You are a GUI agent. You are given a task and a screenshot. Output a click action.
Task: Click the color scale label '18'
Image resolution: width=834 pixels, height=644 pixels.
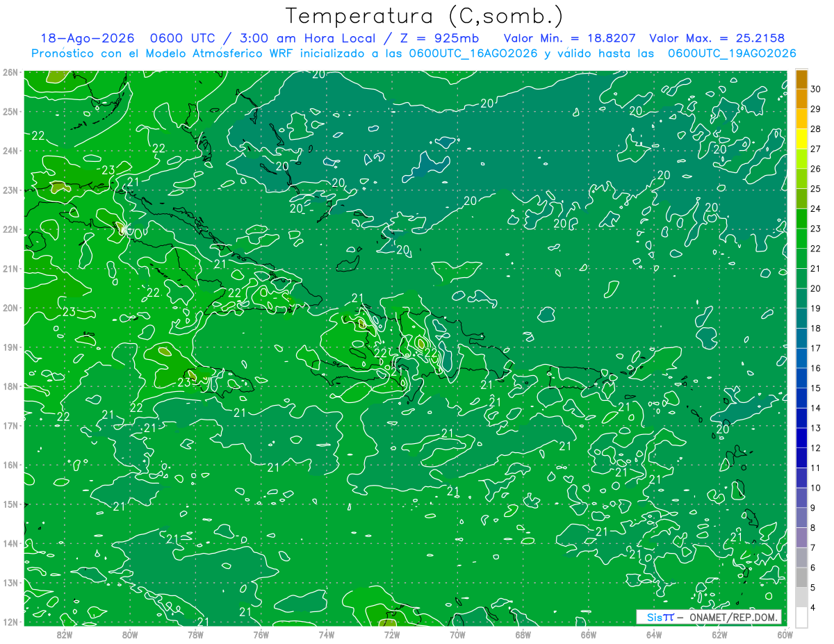tap(815, 328)
